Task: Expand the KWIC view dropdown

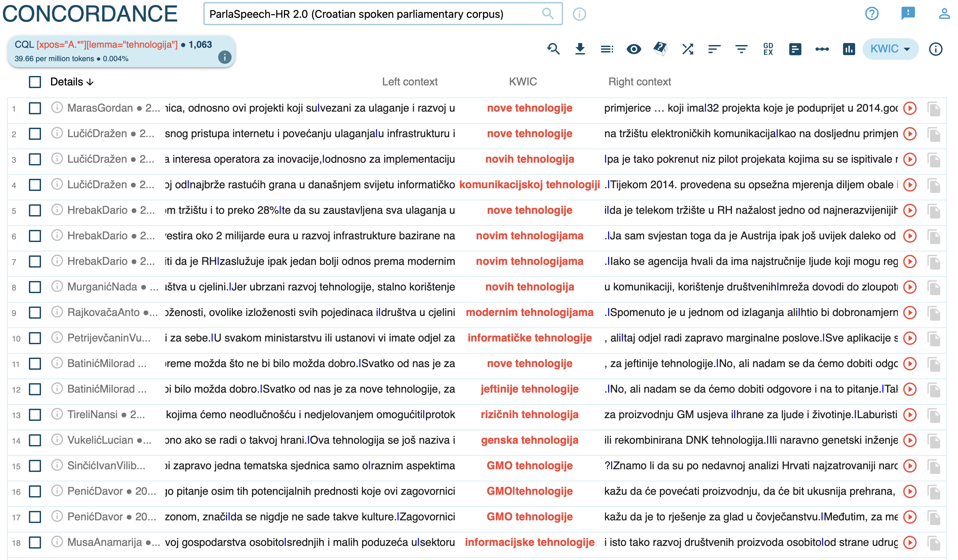Action: click(890, 49)
